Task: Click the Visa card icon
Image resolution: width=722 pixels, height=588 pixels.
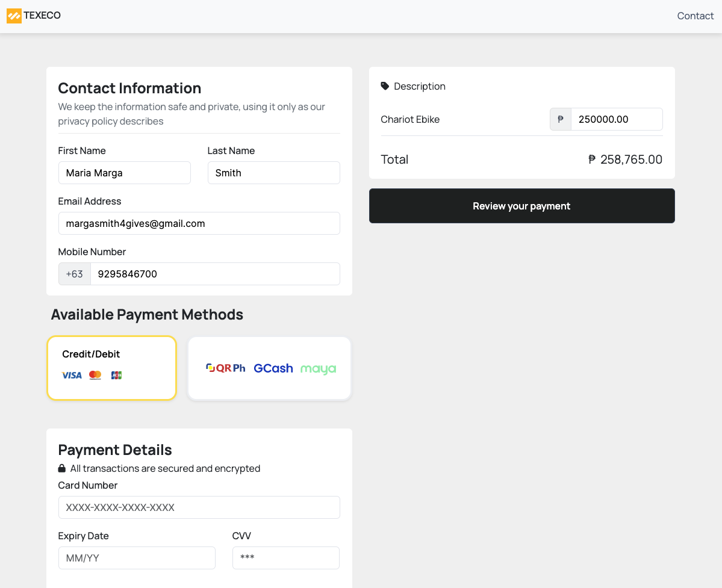Action: [72, 375]
